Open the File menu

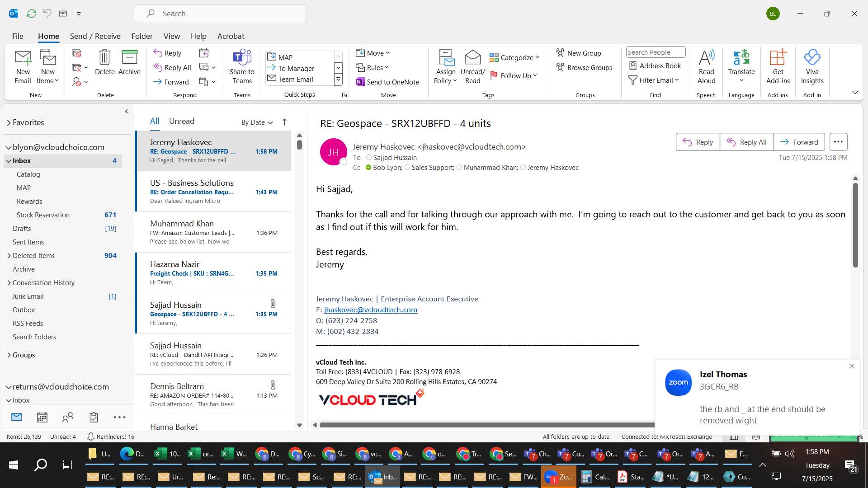[18, 36]
